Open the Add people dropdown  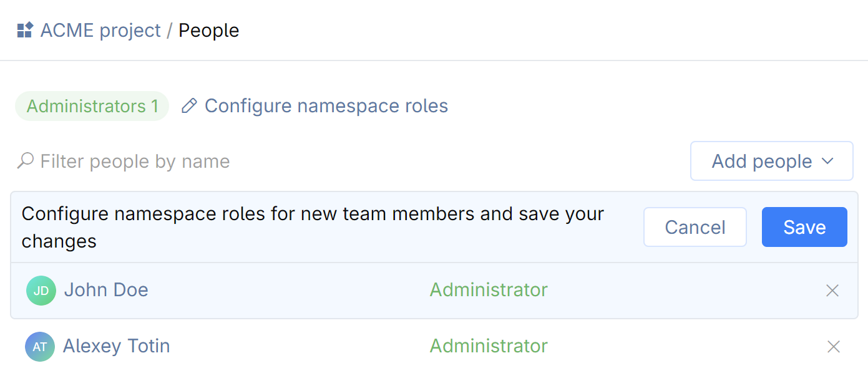click(771, 161)
